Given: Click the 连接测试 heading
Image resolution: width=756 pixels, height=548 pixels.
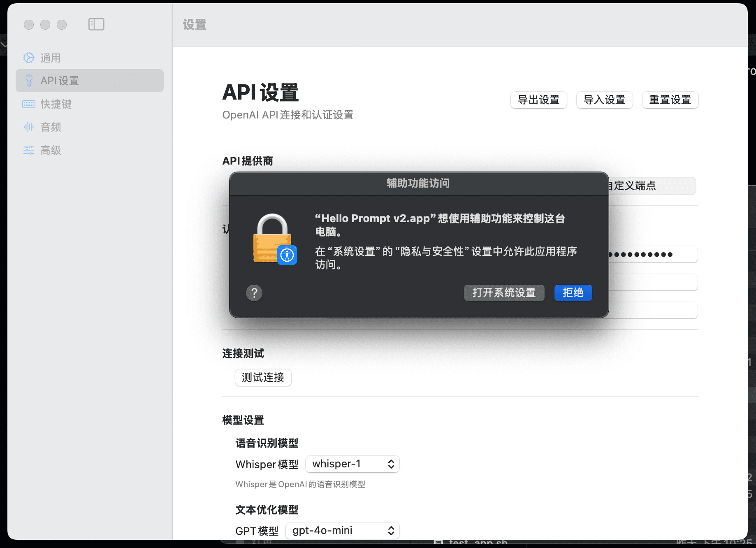Looking at the screenshot, I should tap(243, 353).
